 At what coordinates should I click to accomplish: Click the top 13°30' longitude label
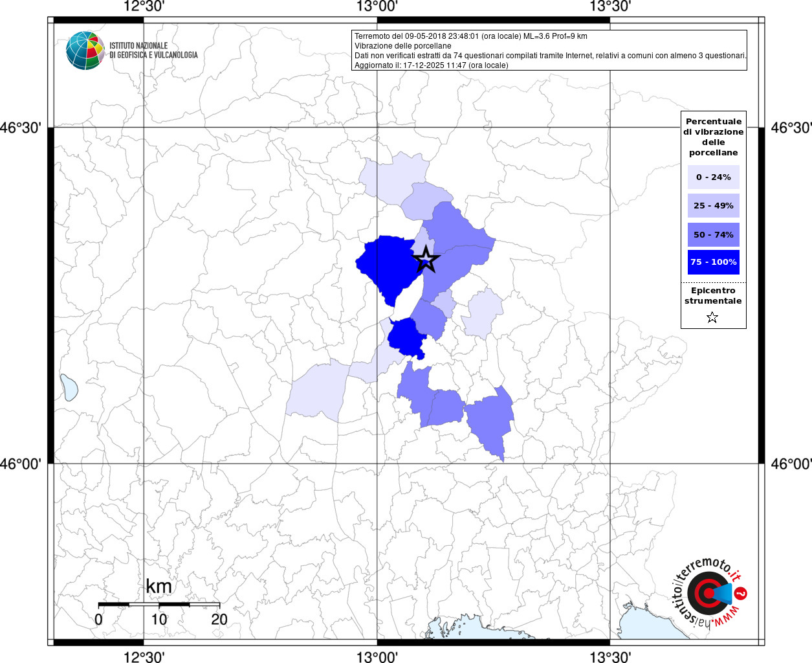pos(610,7)
